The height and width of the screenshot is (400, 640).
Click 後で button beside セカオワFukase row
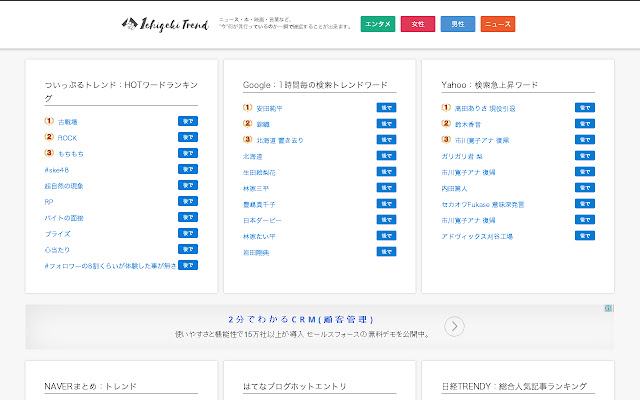[585, 204]
